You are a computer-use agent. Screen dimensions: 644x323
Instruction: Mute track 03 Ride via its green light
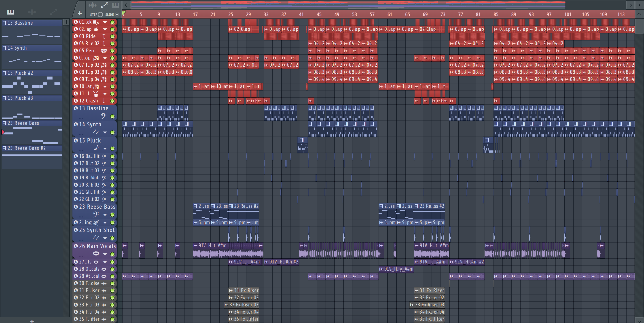tap(112, 36)
